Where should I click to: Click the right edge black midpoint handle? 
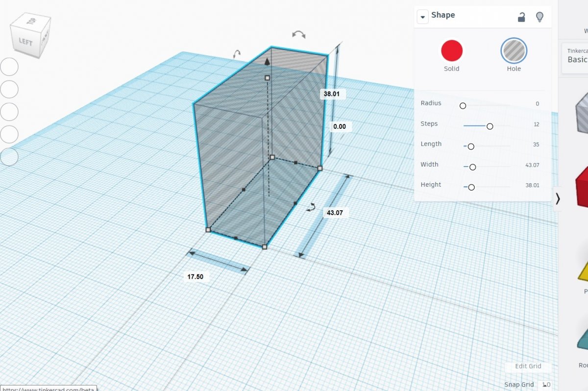[295, 203]
